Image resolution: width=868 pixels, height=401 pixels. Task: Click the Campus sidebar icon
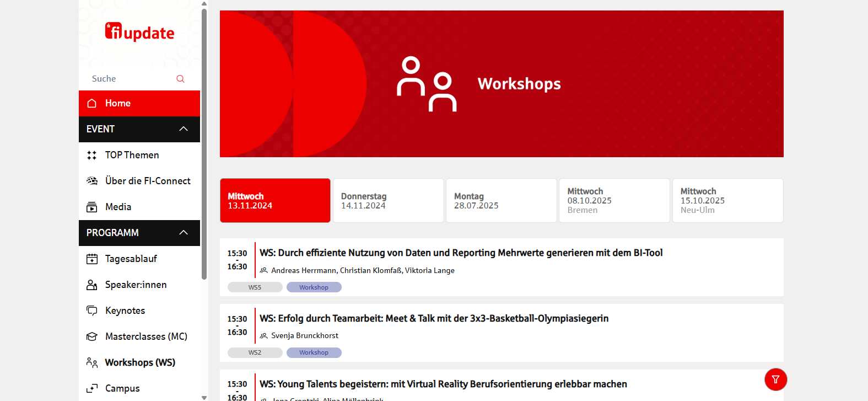click(92, 388)
